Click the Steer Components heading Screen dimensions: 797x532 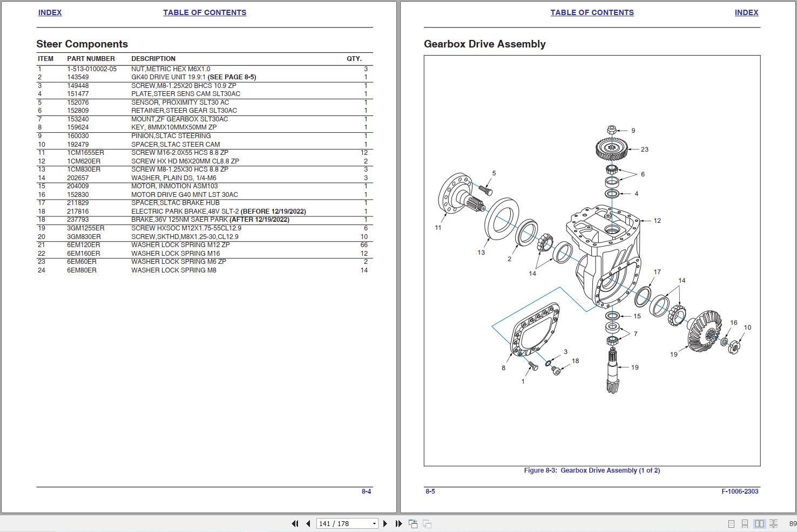pyautogui.click(x=82, y=44)
